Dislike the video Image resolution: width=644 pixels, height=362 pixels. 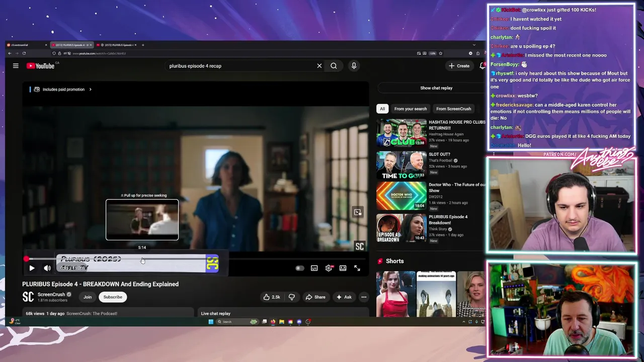point(292,297)
